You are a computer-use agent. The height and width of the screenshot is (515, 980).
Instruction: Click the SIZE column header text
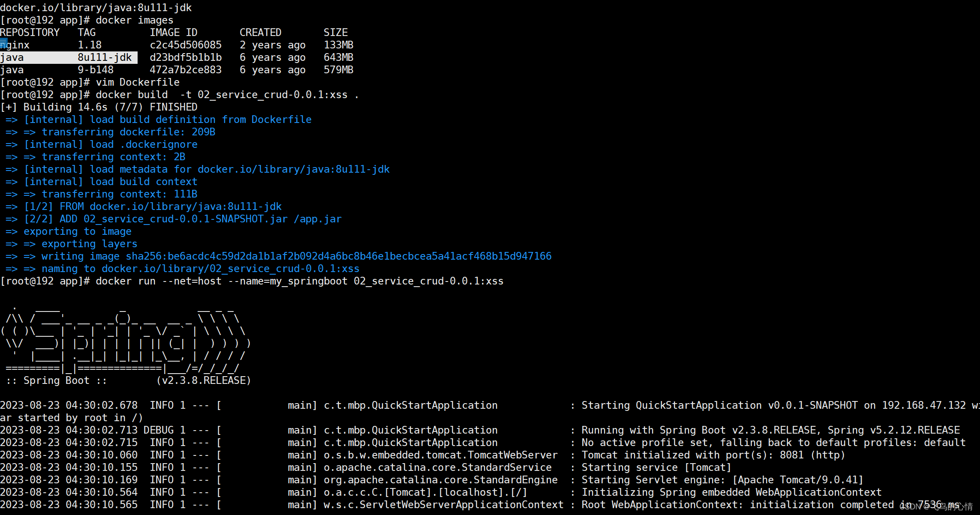tap(335, 33)
